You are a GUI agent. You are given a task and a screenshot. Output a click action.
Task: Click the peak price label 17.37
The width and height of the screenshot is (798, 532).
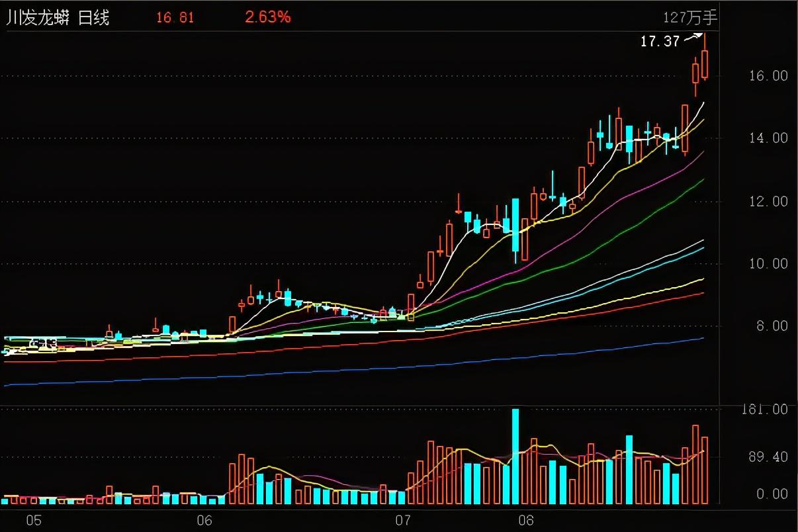point(660,42)
